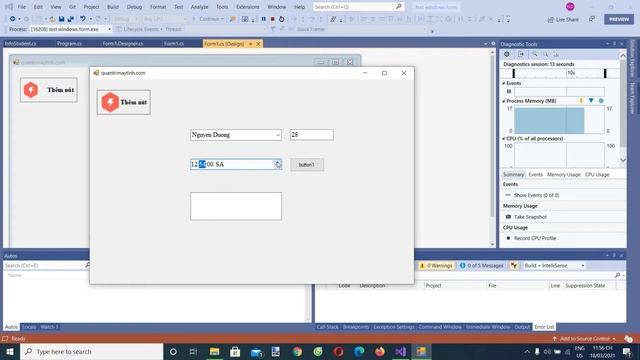This screenshot has width=640, height=360.
Task: Save the current file via the toolbar icon
Action: (62, 19)
